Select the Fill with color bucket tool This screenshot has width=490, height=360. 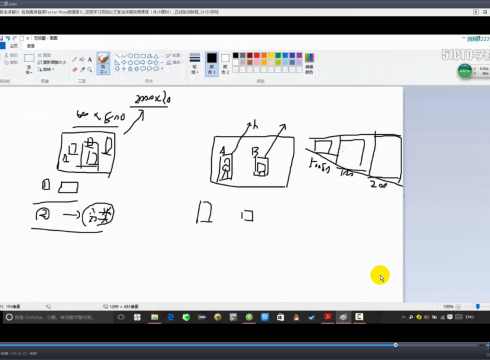coord(82,60)
